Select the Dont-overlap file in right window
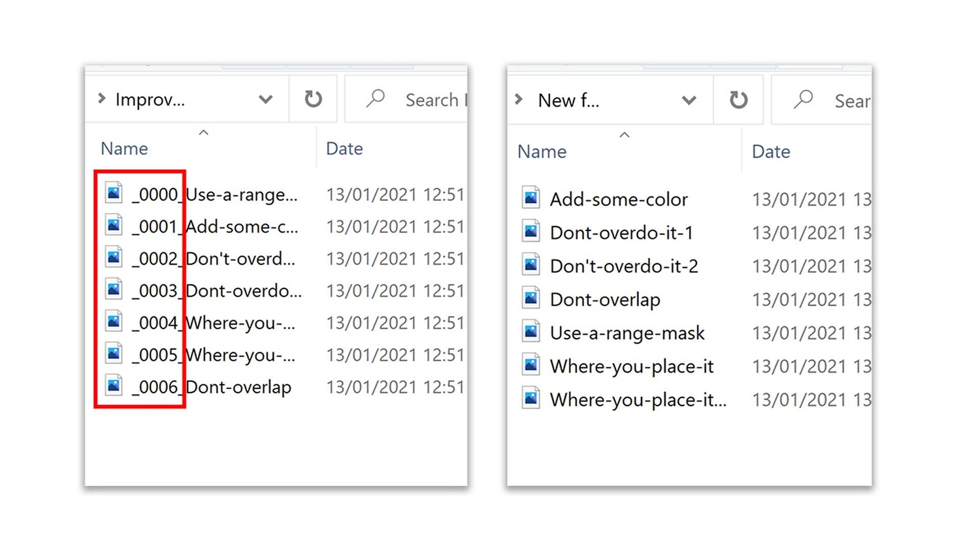 [x=605, y=300]
